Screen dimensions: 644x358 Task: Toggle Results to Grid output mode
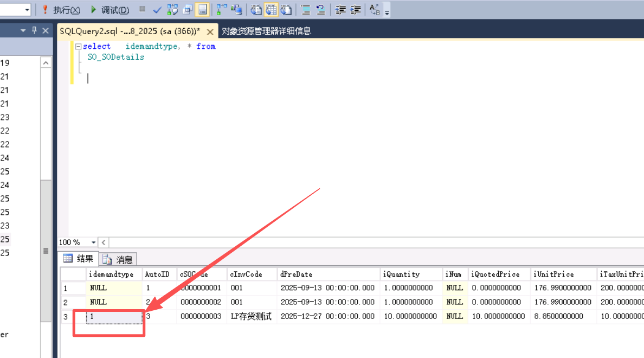271,10
